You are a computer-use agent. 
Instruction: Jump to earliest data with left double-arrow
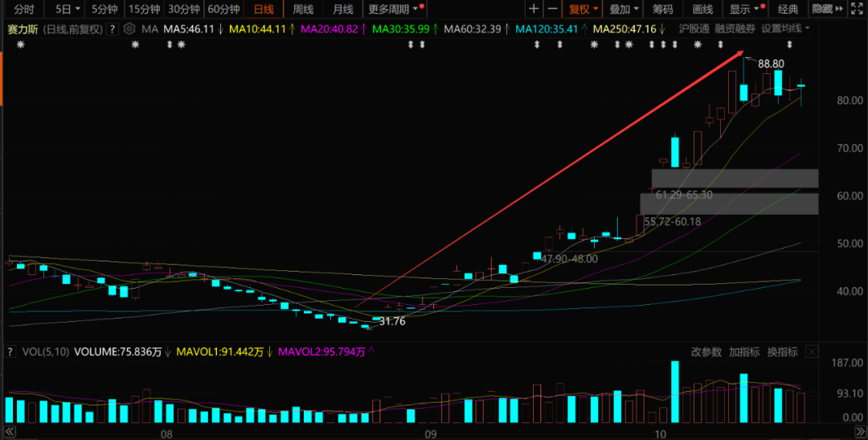click(10, 431)
